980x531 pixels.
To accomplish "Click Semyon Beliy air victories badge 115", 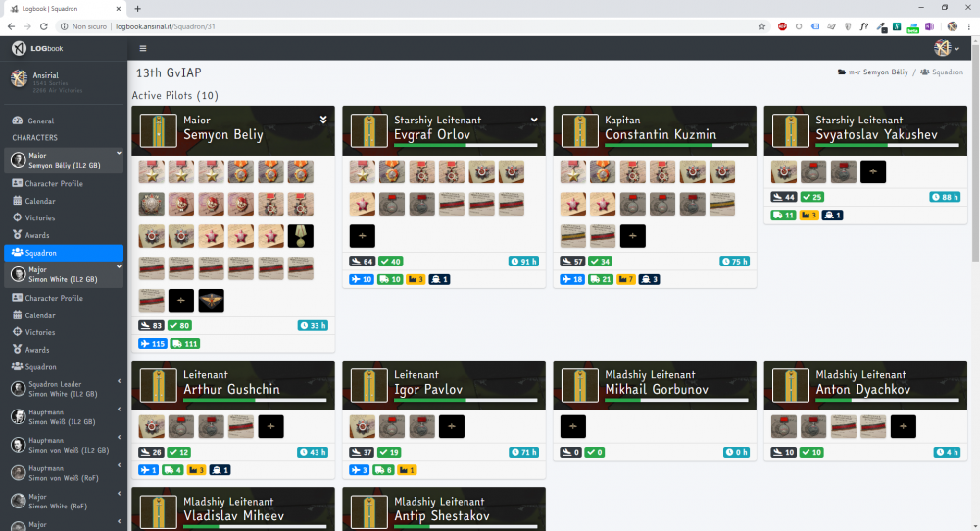I will pos(153,344).
